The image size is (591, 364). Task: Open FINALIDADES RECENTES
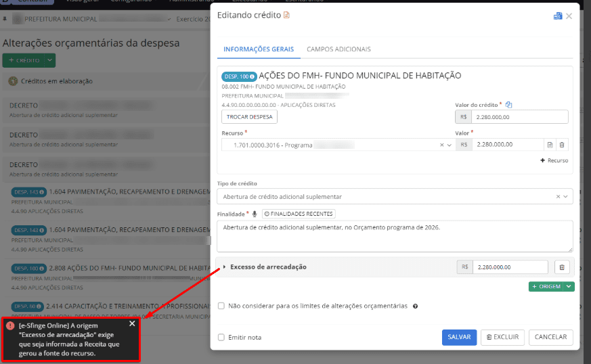tap(299, 214)
